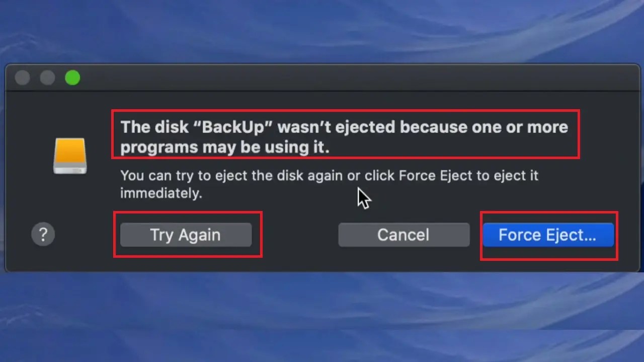The height and width of the screenshot is (362, 644).
Task: Click the dialog title bar
Action: pos(322,78)
